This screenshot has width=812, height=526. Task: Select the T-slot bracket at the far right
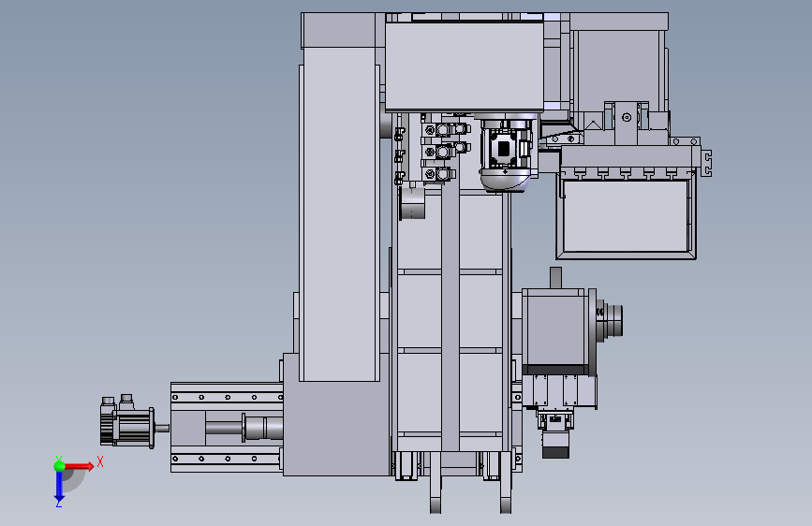(x=706, y=163)
